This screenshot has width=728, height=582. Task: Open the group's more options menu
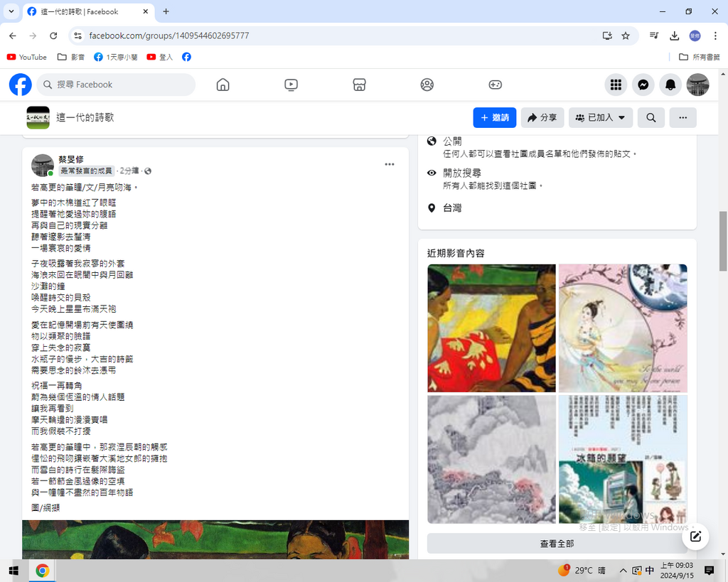[x=682, y=117]
